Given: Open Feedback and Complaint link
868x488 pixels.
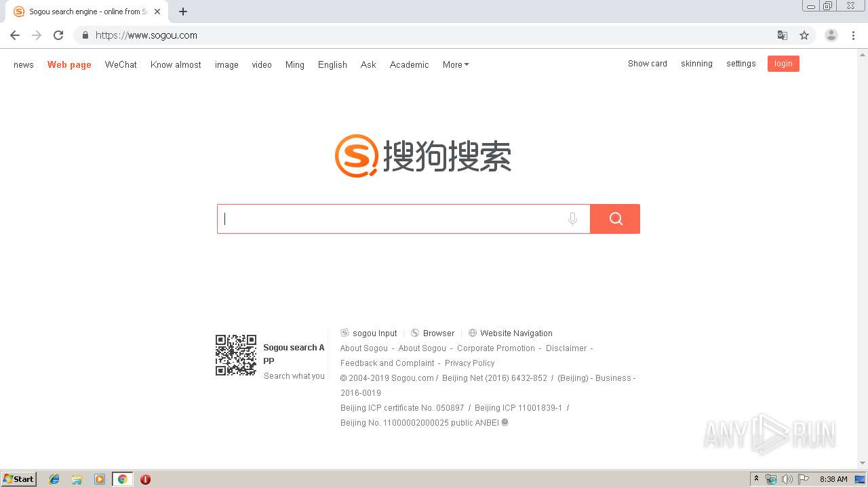Looking at the screenshot, I should point(387,363).
